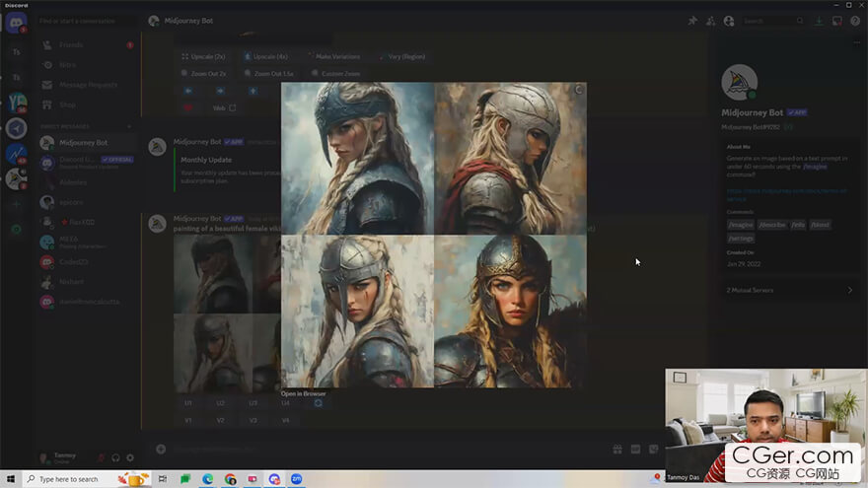Select Midjourney Bot direct message
The image size is (868, 488).
click(87, 143)
